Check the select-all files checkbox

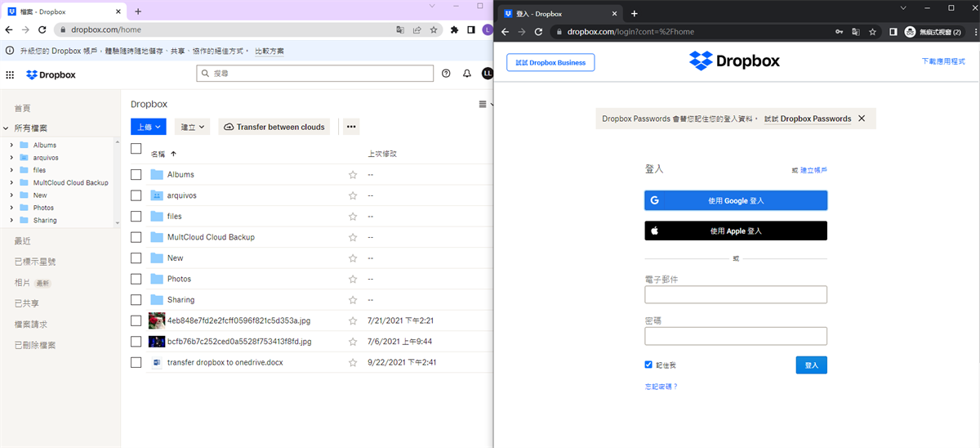[x=136, y=149]
